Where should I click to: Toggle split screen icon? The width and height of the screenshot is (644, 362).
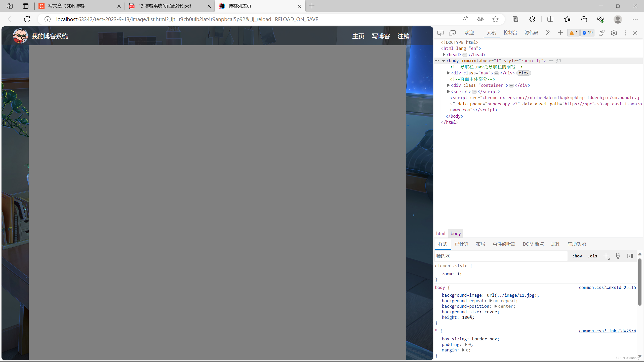click(x=550, y=19)
